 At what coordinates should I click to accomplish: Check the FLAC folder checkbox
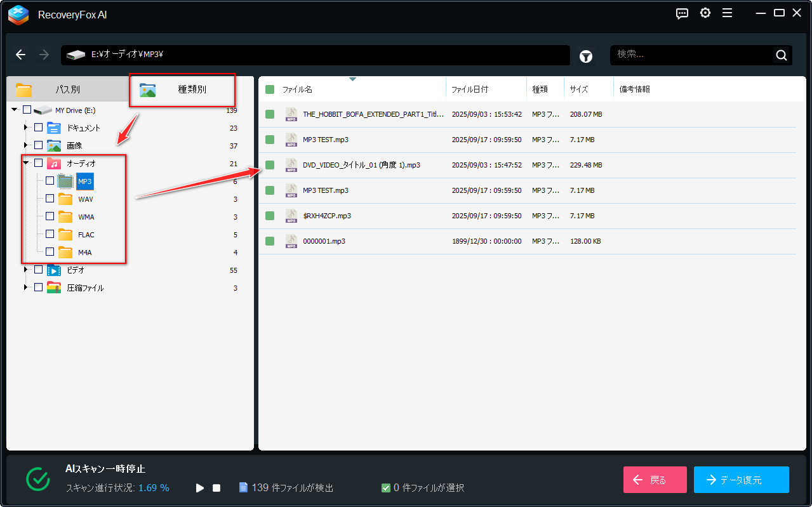[50, 234]
